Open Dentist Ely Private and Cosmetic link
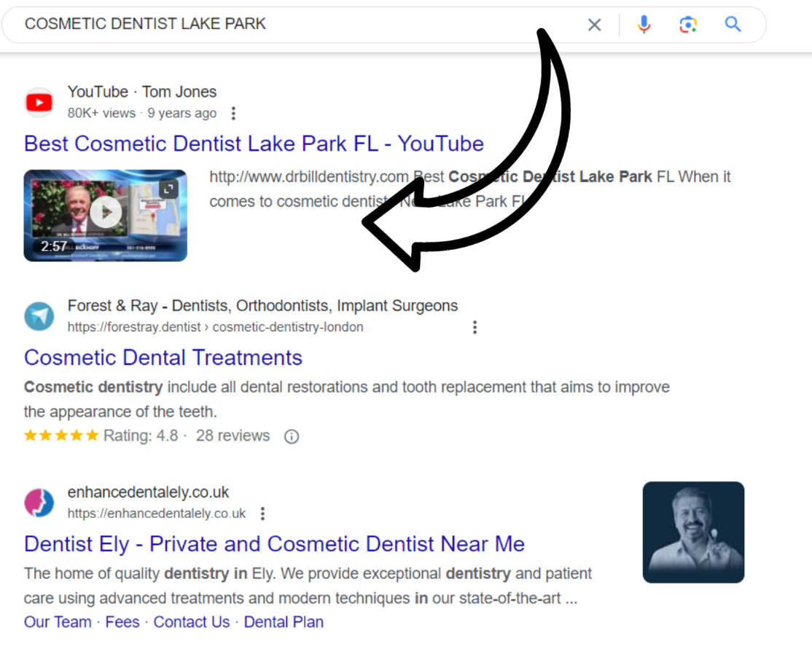 [275, 544]
